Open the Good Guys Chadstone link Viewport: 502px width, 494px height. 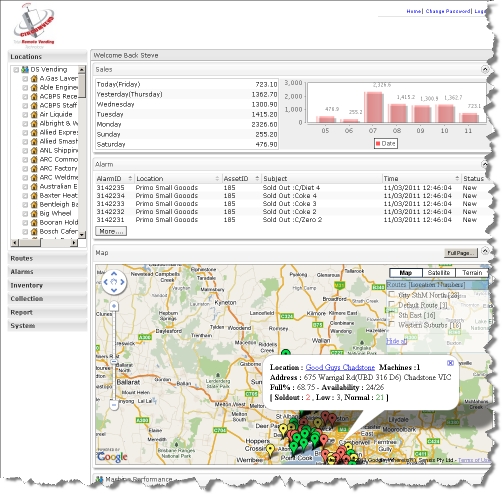pyautogui.click(x=340, y=367)
